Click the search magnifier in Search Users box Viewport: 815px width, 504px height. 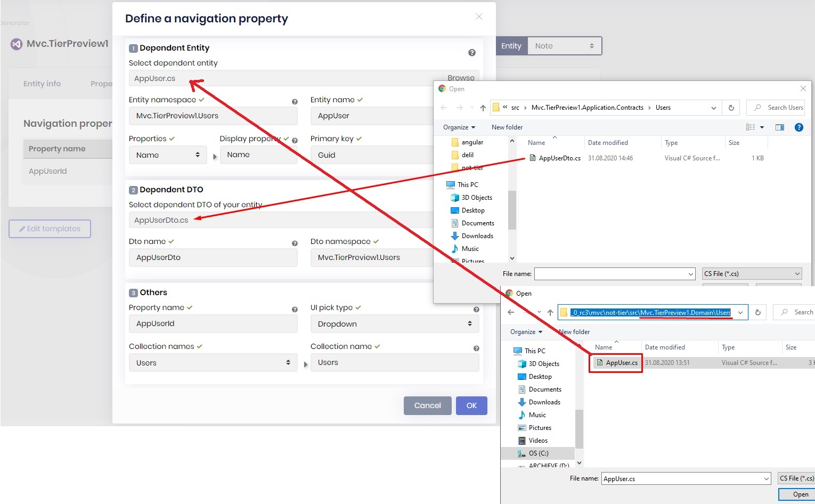pos(757,107)
